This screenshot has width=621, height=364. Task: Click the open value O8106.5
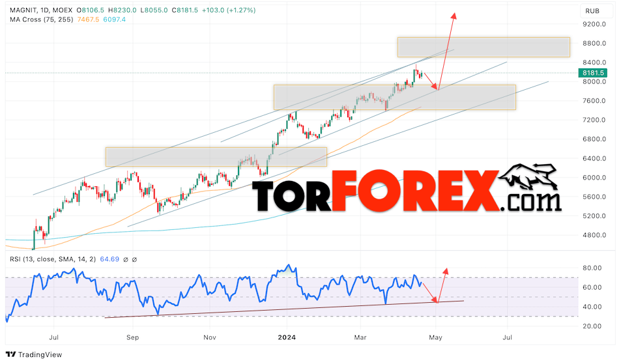pyautogui.click(x=90, y=10)
